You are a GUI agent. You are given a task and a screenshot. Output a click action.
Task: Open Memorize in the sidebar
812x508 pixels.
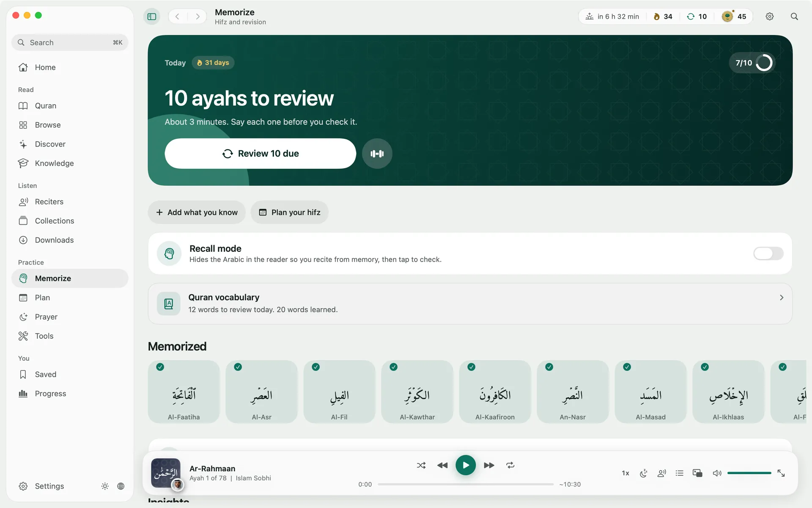[x=70, y=279]
